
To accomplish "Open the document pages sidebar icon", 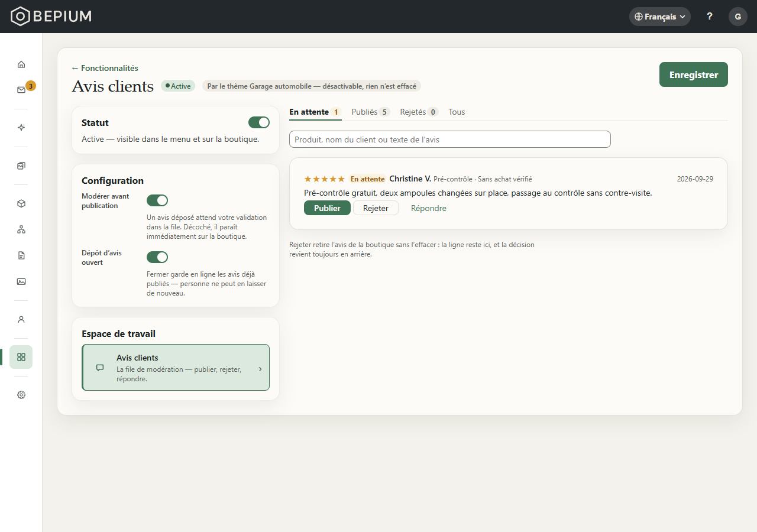I will click(21, 255).
